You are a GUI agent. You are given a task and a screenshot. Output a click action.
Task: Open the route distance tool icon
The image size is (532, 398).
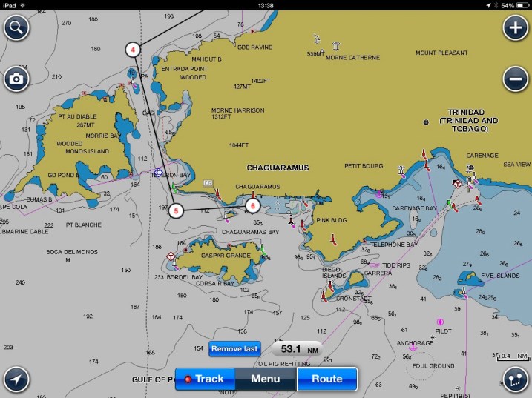[515, 379]
